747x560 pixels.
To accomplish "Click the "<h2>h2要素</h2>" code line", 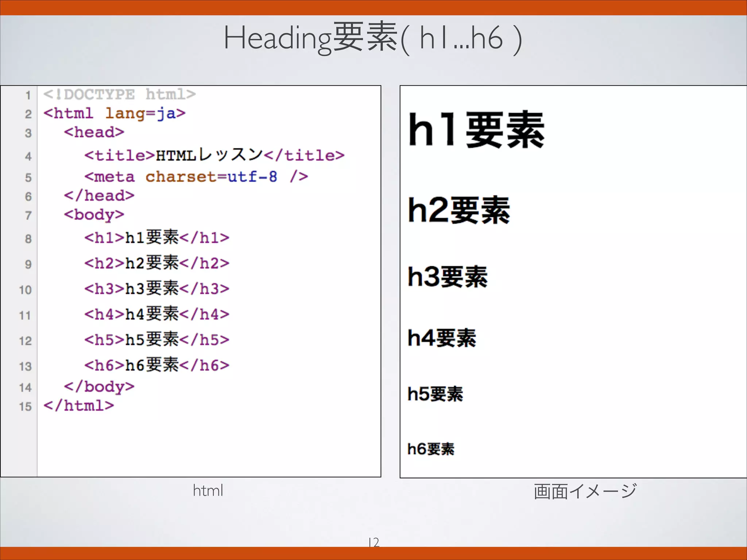I will click(157, 263).
